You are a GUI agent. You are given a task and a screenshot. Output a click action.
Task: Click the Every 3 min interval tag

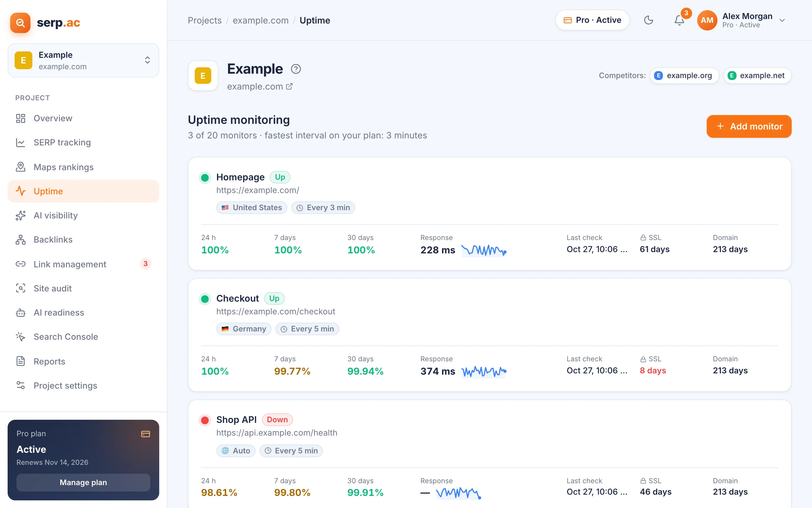pos(323,208)
